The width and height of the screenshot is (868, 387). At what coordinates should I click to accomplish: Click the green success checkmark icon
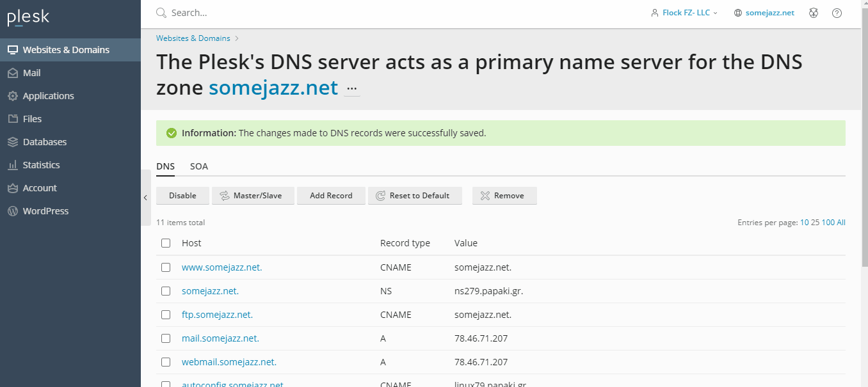click(171, 133)
